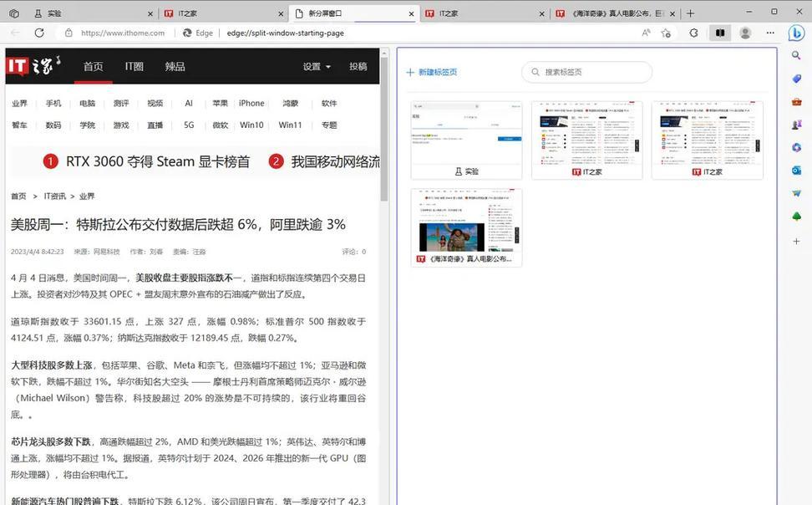Close the 《海洋奇缘》 tab

tap(672, 14)
